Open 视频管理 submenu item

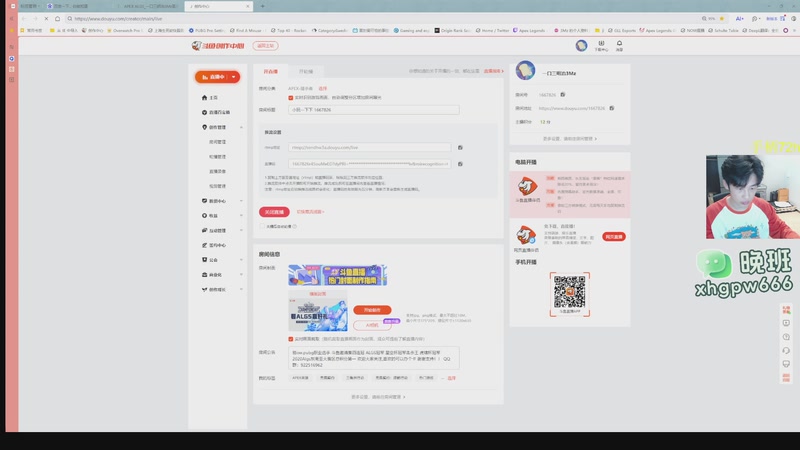(217, 186)
